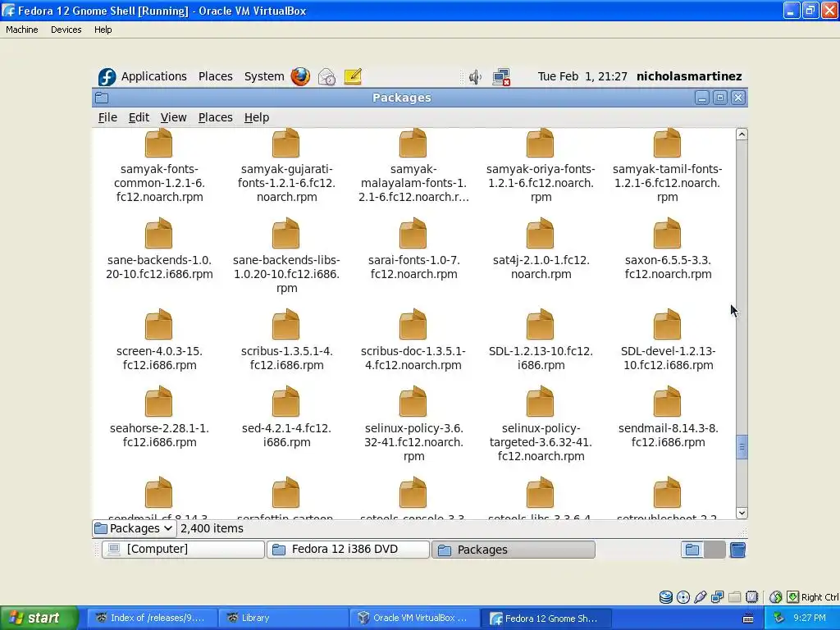Click the clock showing Tue Feb 1
This screenshot has height=630, width=840.
point(582,76)
